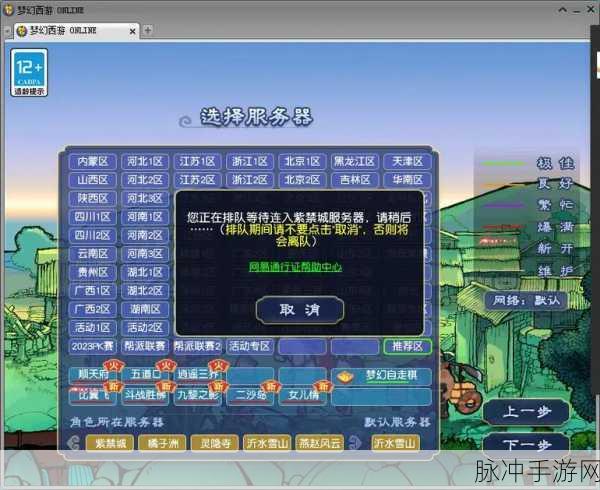Viewport: 600px width, 490px height.
Task: Select the 北京1区 region
Action: tap(302, 161)
